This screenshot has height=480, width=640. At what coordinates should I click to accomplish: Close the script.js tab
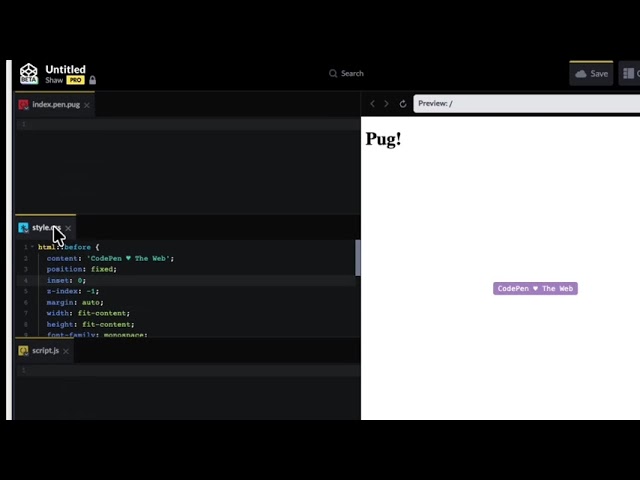(66, 351)
